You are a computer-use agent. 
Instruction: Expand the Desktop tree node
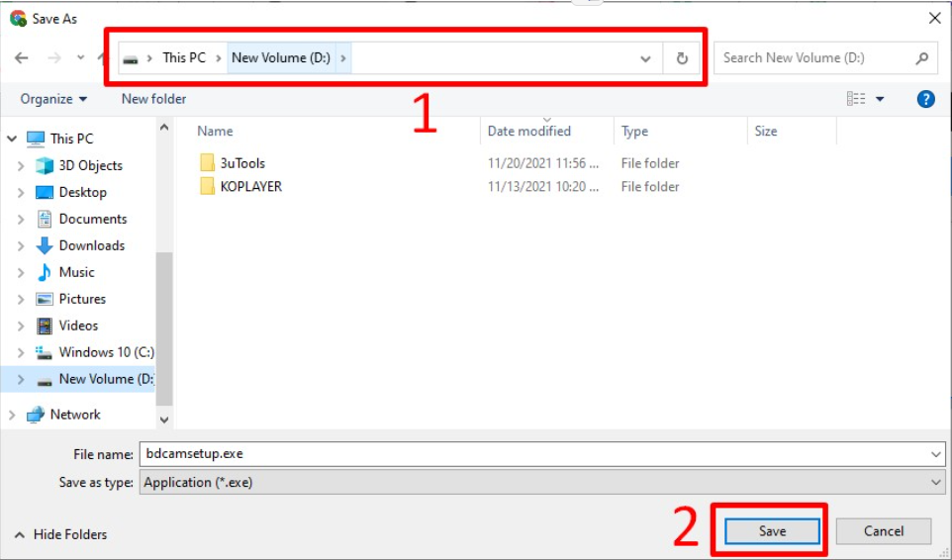pos(21,192)
